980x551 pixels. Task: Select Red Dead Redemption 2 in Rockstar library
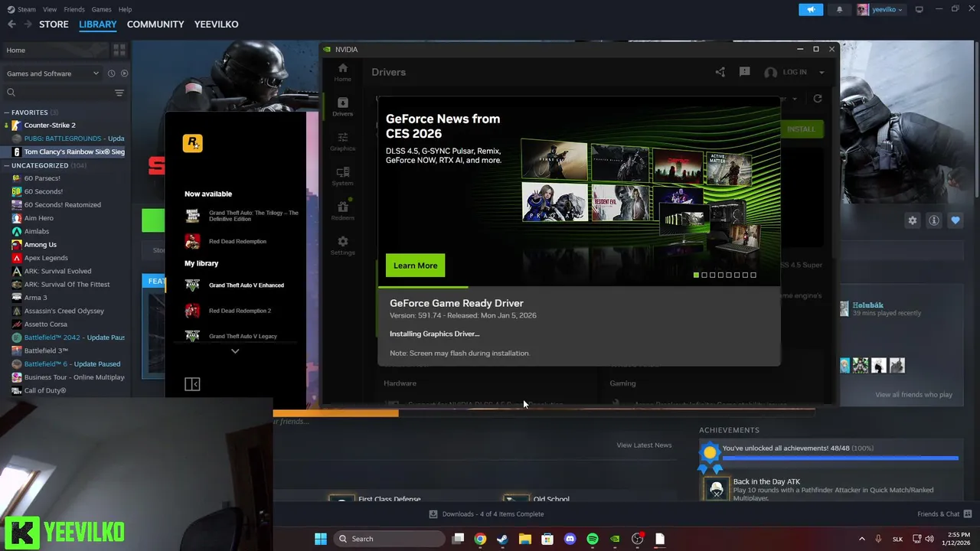[241, 311]
